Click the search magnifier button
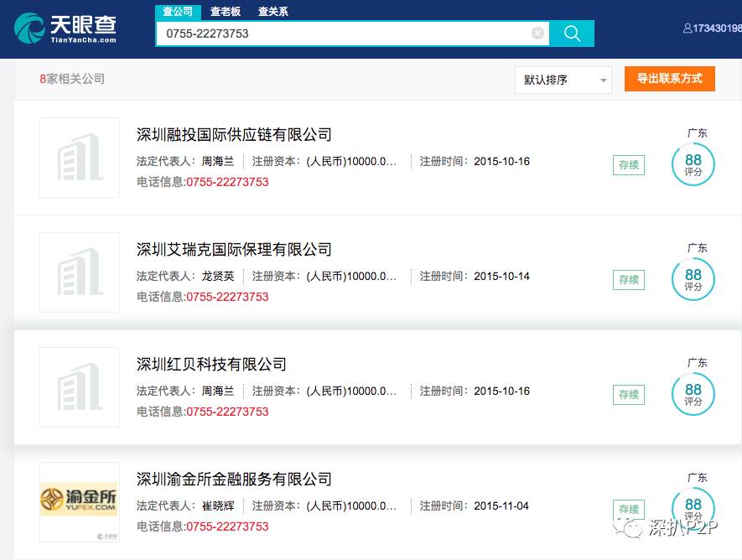Viewport: 742px width, 560px height. click(x=572, y=34)
